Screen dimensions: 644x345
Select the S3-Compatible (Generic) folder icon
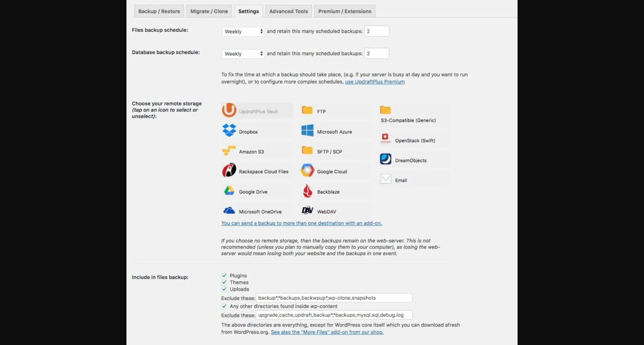[385, 110]
